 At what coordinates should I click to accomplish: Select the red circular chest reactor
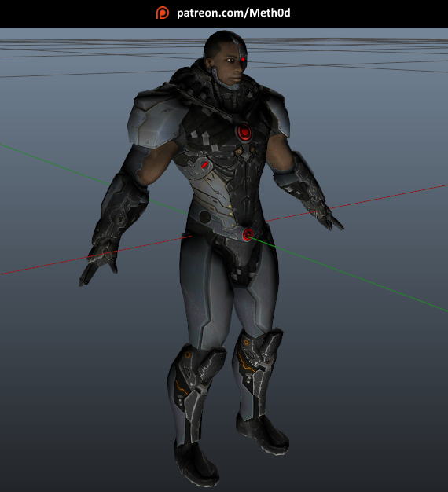tap(244, 132)
